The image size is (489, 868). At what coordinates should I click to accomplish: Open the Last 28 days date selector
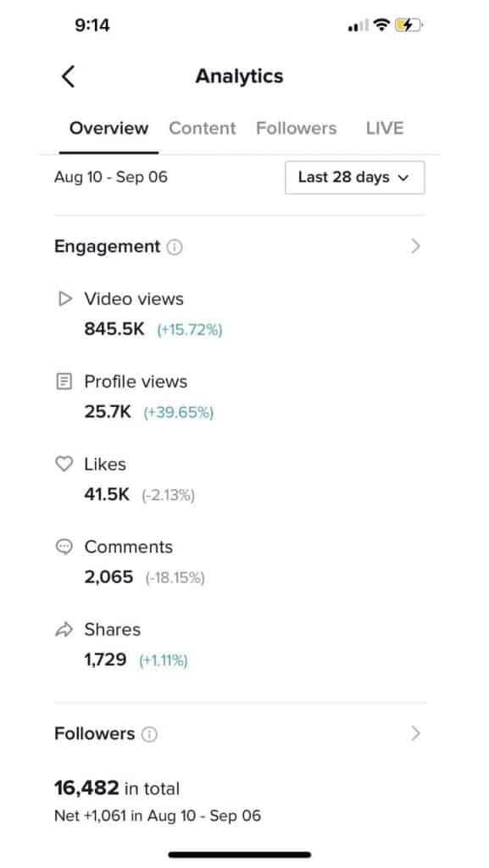click(x=354, y=177)
